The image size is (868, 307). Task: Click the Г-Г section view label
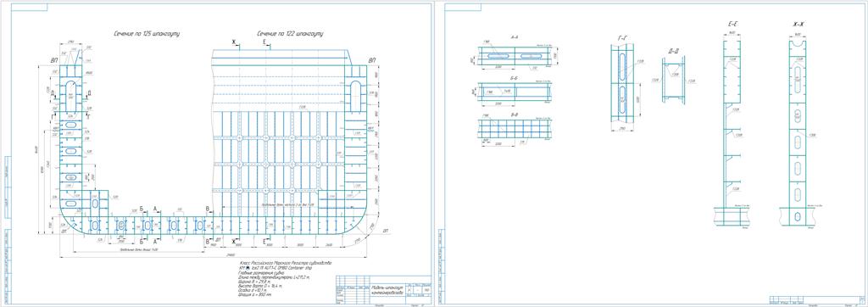tap(622, 38)
